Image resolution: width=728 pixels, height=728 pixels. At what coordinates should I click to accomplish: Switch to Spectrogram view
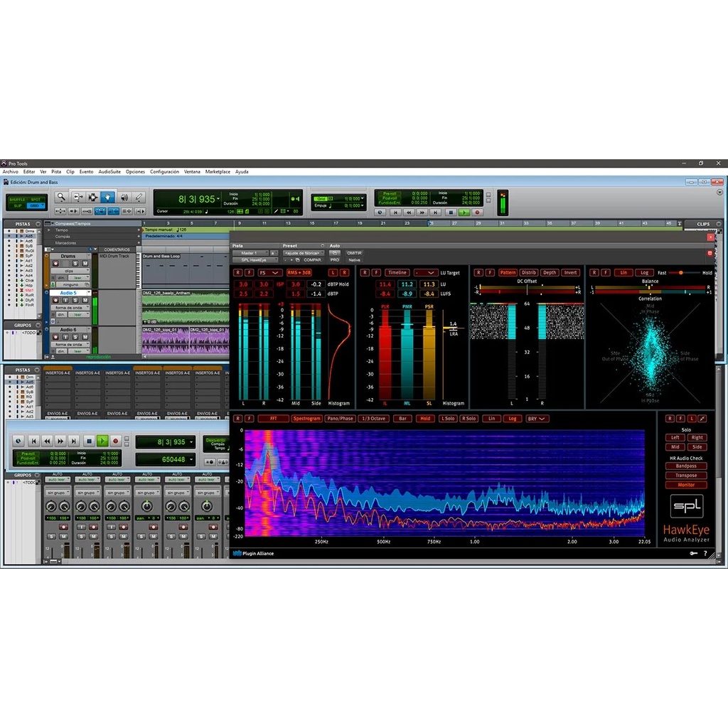click(x=306, y=419)
